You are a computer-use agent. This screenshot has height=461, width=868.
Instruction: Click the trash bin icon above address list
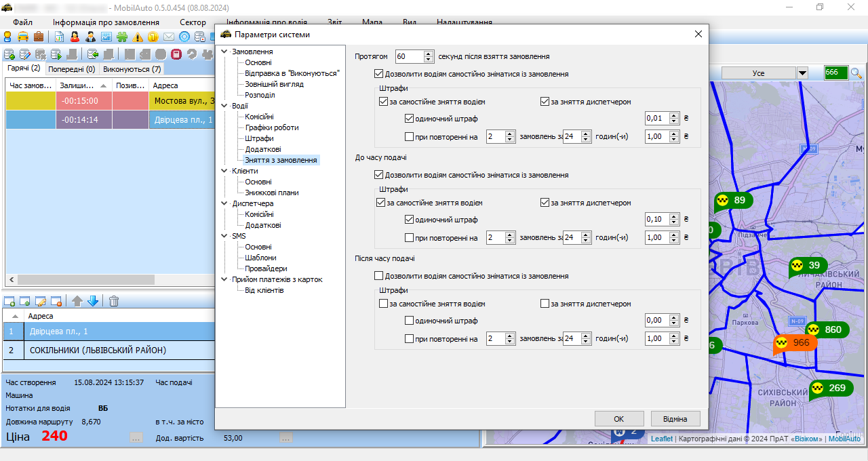(x=114, y=301)
